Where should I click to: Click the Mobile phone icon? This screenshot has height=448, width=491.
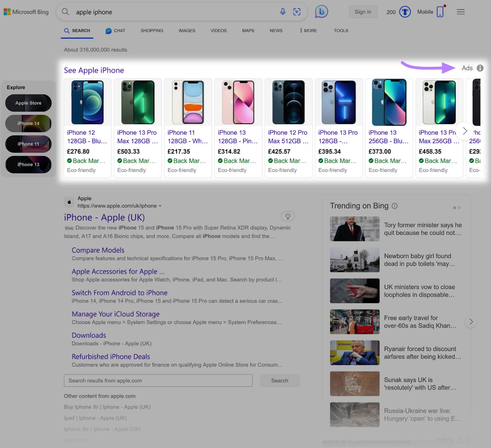click(x=440, y=12)
